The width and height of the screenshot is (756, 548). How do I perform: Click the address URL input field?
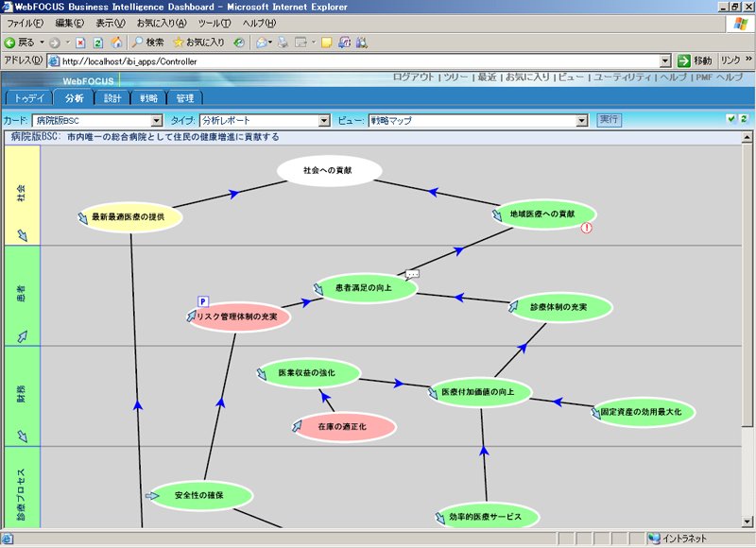[x=359, y=61]
